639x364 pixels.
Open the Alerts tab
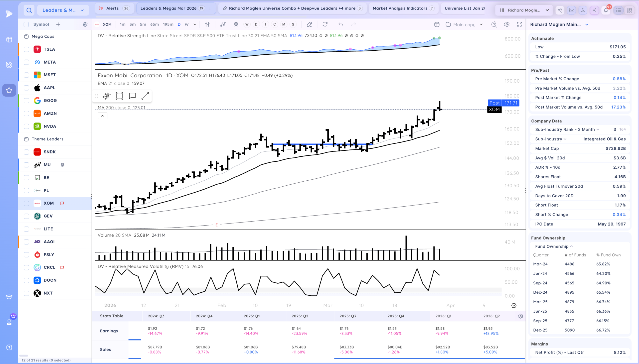coord(115,8)
